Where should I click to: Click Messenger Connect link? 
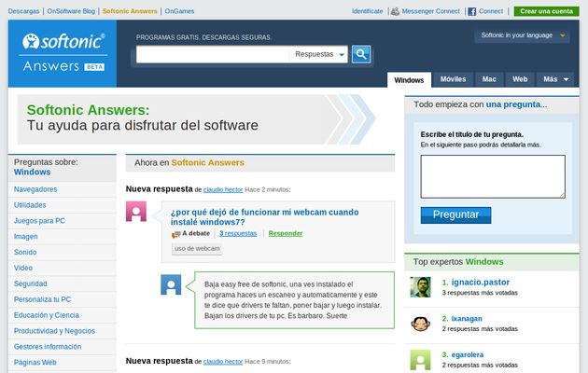pyautogui.click(x=431, y=11)
